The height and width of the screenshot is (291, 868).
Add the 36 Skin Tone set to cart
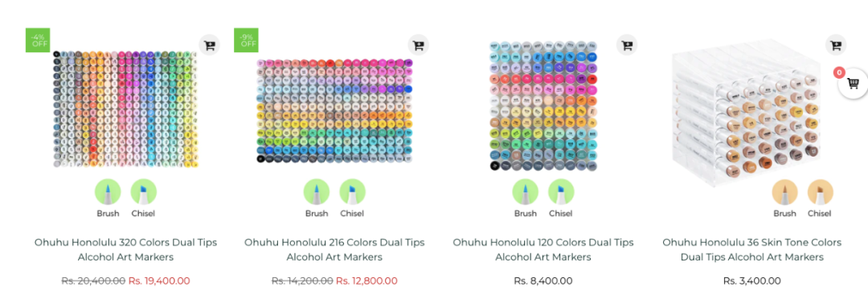click(835, 45)
